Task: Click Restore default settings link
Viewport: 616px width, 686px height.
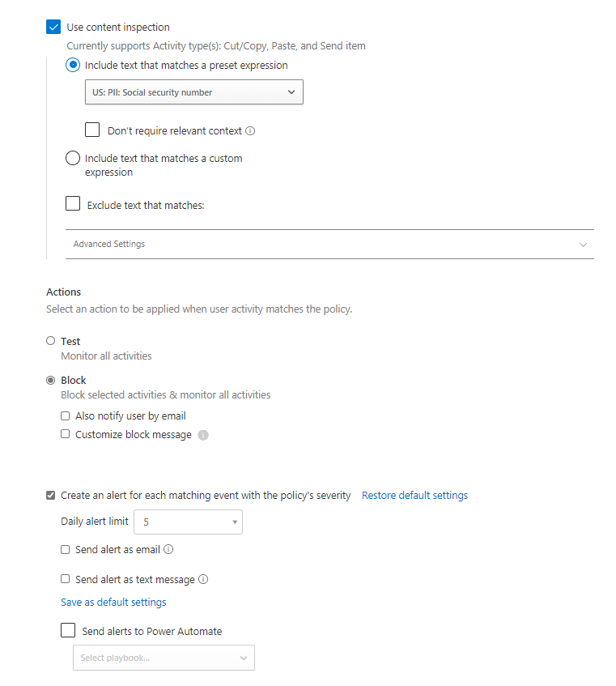Action: coord(415,495)
